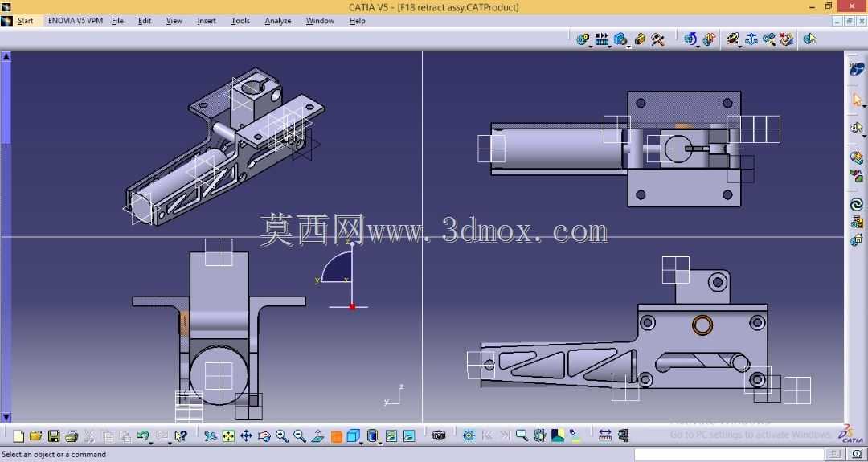868x462 pixels.
Task: Click the down arrow of left scrollbar
Action: [x=6, y=417]
